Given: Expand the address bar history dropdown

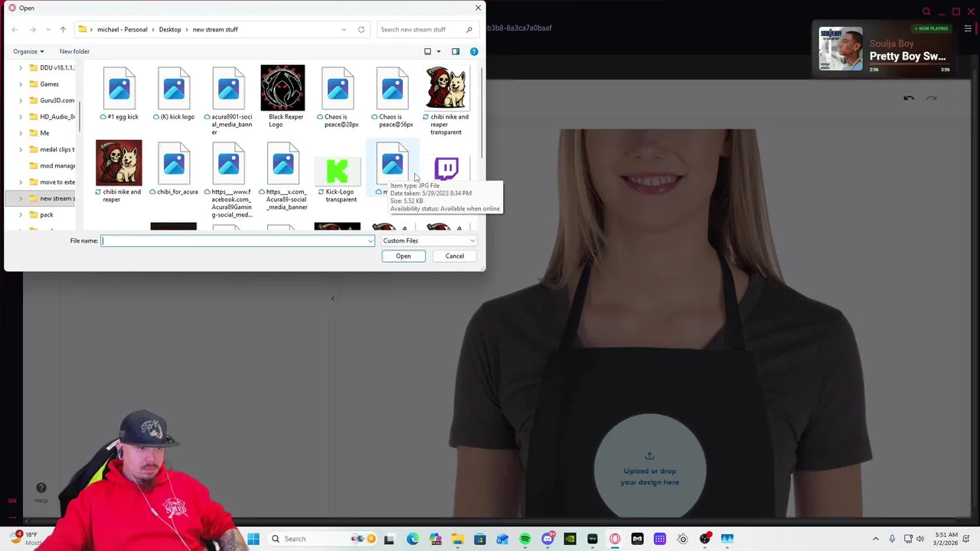Looking at the screenshot, I should pos(344,29).
